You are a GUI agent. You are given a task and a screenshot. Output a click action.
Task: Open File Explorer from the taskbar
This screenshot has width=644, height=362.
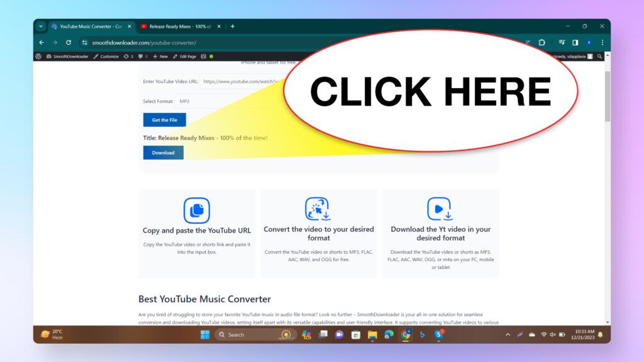tap(372, 335)
